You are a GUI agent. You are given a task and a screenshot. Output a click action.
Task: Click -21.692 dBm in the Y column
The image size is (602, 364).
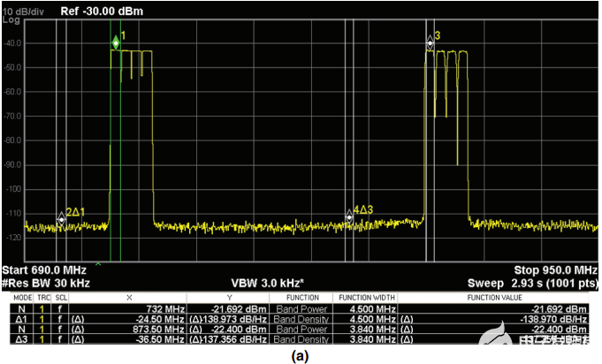[x=239, y=309]
